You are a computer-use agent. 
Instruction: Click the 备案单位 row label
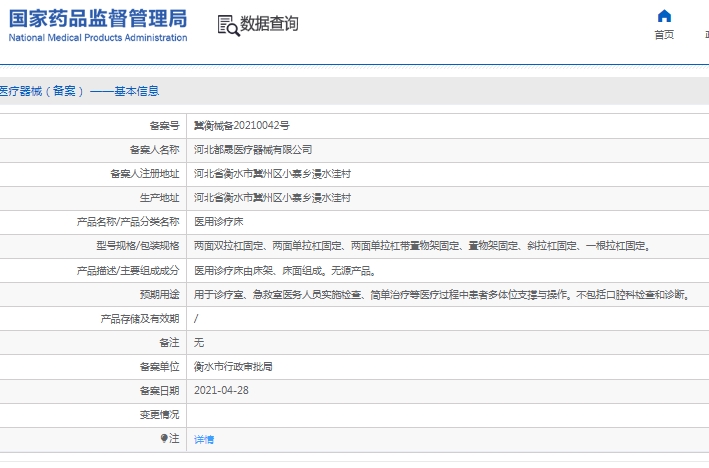pos(160,367)
